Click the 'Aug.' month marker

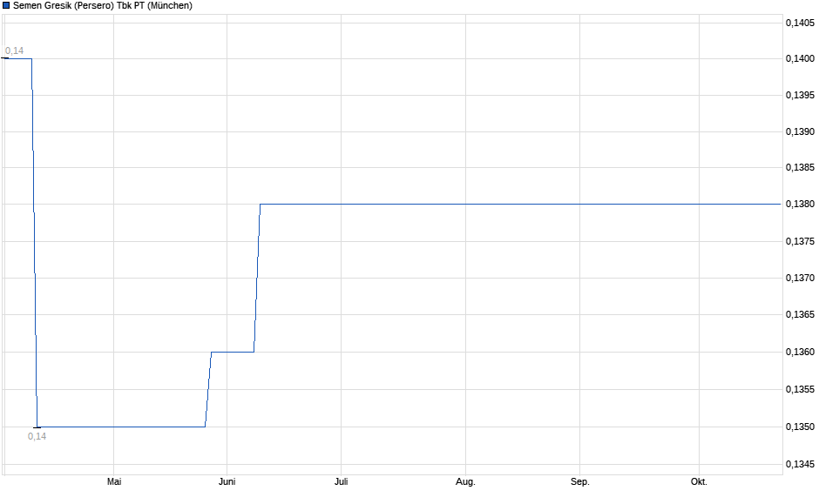point(465,481)
